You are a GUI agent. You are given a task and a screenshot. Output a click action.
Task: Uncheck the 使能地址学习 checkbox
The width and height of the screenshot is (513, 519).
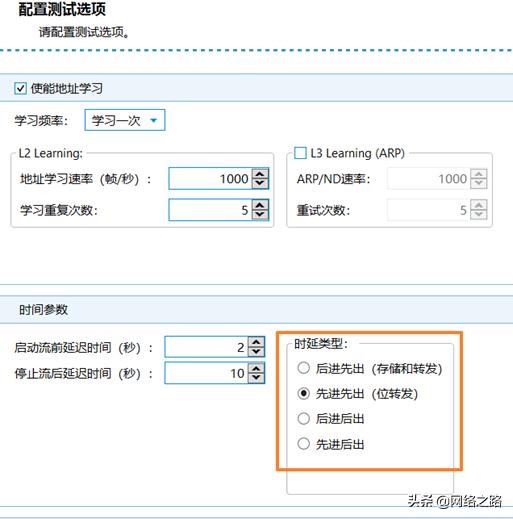pyautogui.click(x=20, y=89)
